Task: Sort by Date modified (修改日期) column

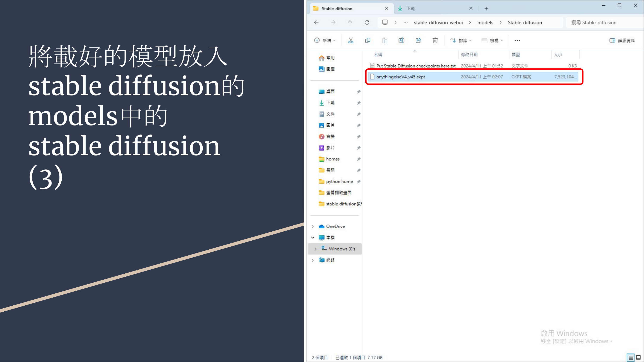Action: pyautogui.click(x=483, y=54)
